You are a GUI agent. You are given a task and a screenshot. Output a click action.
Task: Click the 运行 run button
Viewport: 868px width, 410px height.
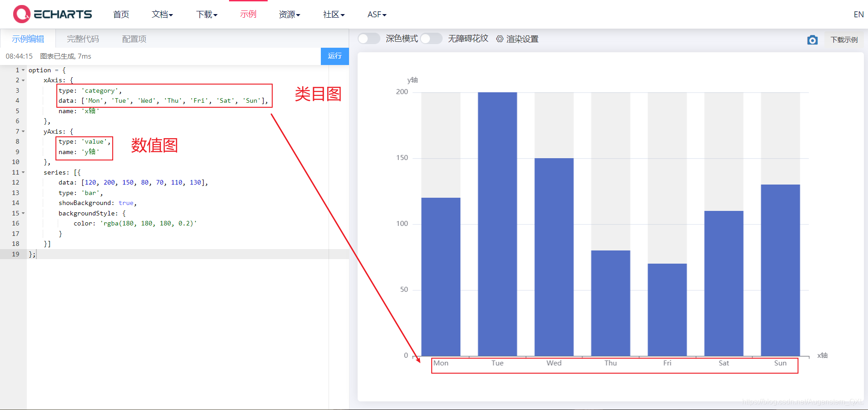coord(335,56)
